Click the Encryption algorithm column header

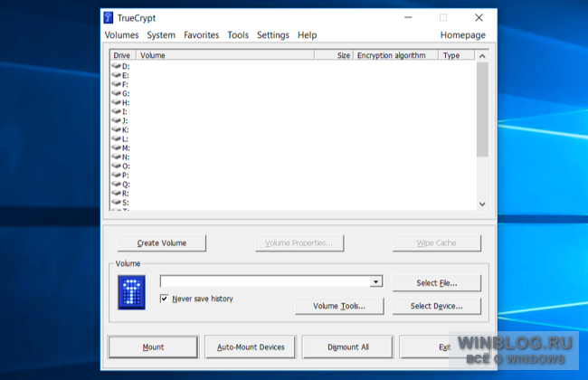pyautogui.click(x=395, y=55)
